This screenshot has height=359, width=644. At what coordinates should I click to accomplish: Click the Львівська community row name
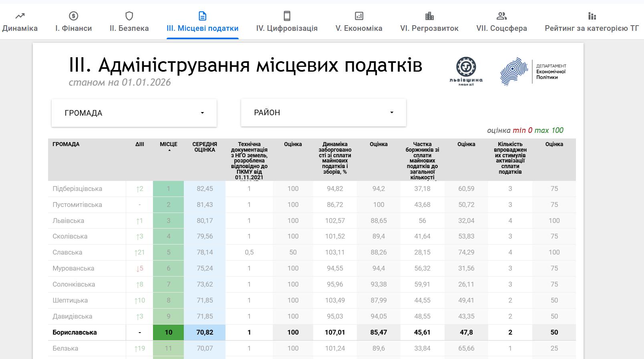68,221
